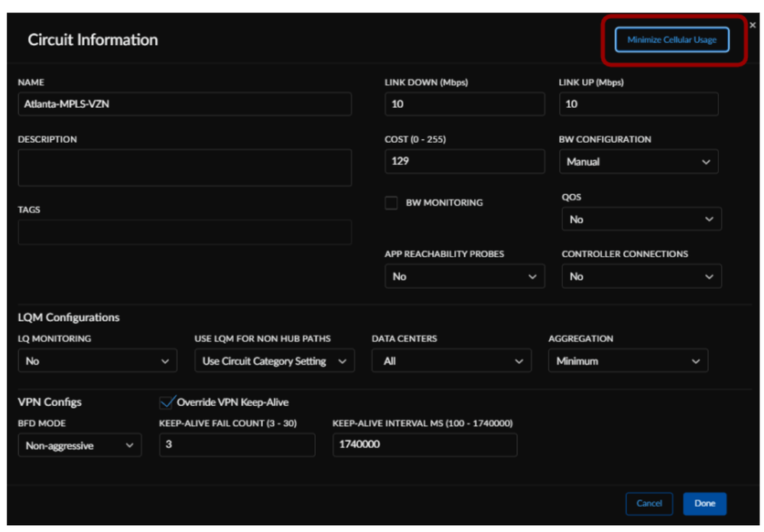Click the Done button

click(704, 504)
